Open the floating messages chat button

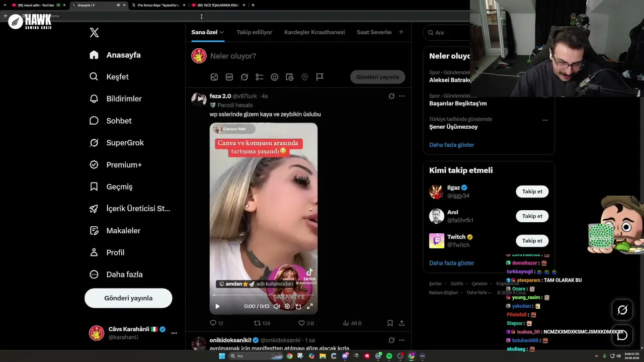[x=622, y=335]
